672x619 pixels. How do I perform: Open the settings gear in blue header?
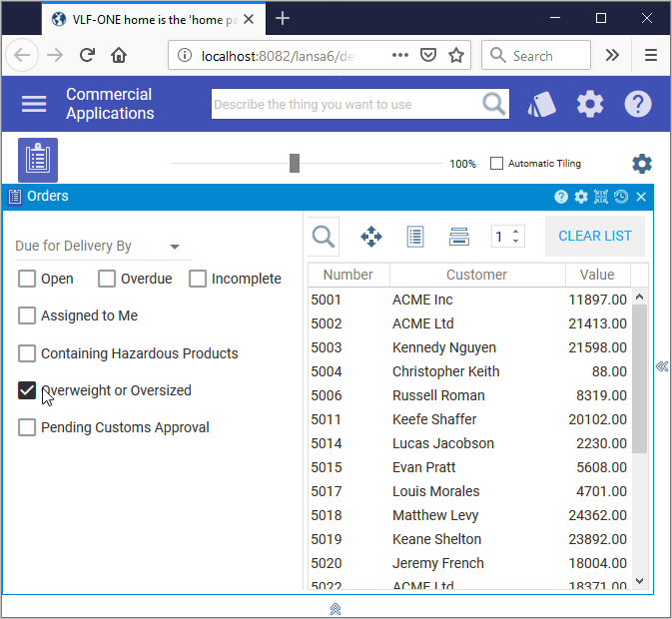pyautogui.click(x=590, y=104)
